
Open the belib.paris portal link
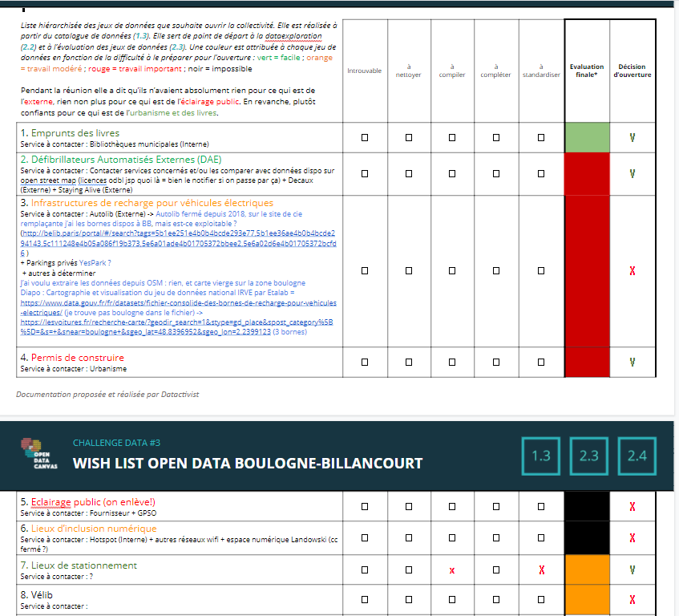click(178, 243)
